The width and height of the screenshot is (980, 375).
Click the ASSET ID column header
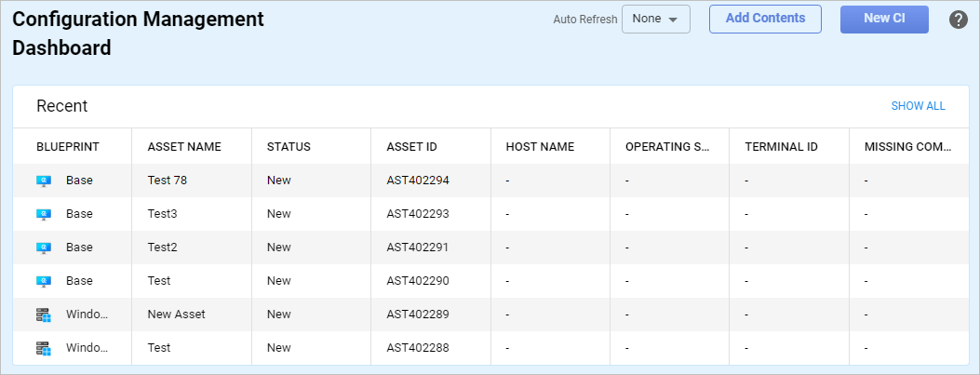pyautogui.click(x=411, y=147)
